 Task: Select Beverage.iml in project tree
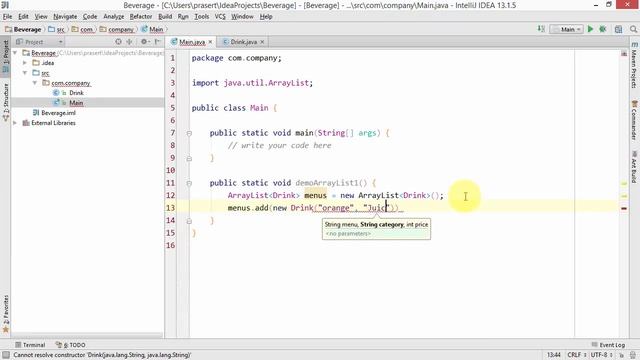click(x=58, y=113)
